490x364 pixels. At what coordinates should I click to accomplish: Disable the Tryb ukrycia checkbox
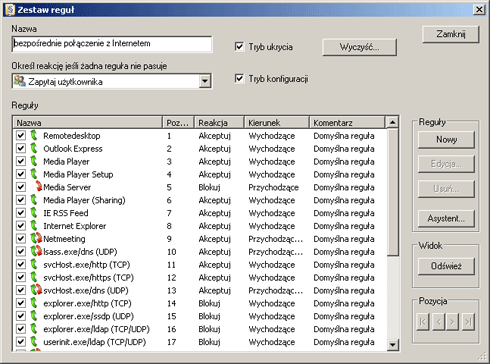point(239,46)
